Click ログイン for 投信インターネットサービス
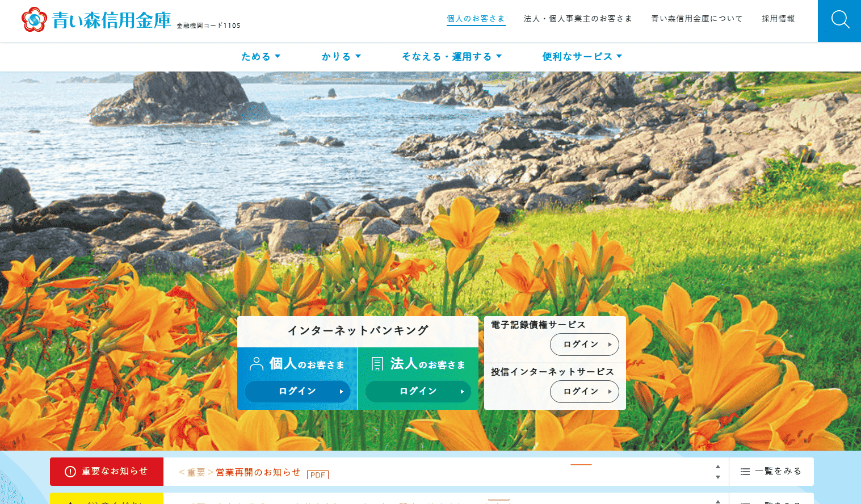The height and width of the screenshot is (504, 861). click(x=585, y=392)
